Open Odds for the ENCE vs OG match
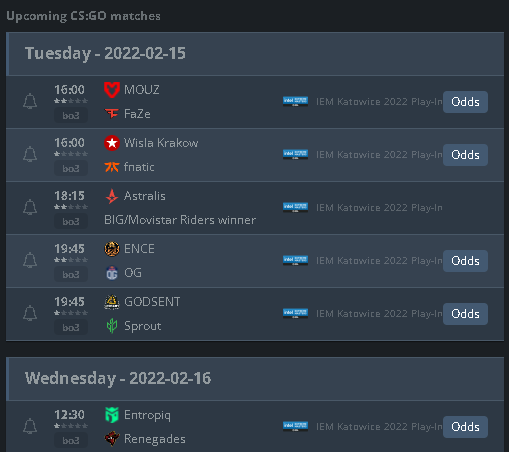This screenshot has height=452, width=509. click(465, 261)
